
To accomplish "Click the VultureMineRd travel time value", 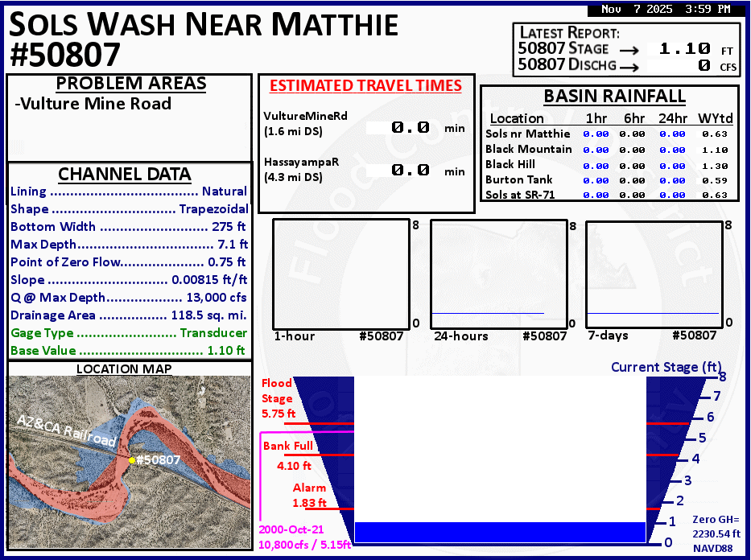I will pyautogui.click(x=411, y=127).
